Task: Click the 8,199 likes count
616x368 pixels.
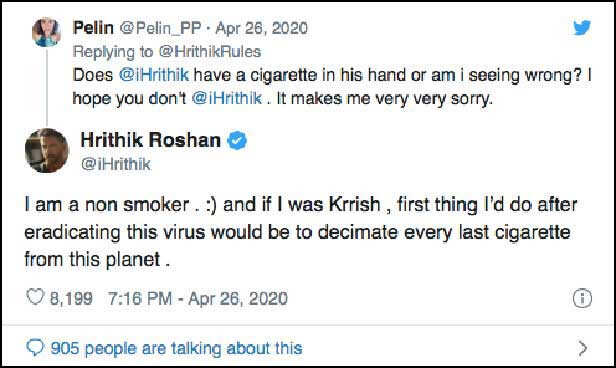Action: pos(71,298)
